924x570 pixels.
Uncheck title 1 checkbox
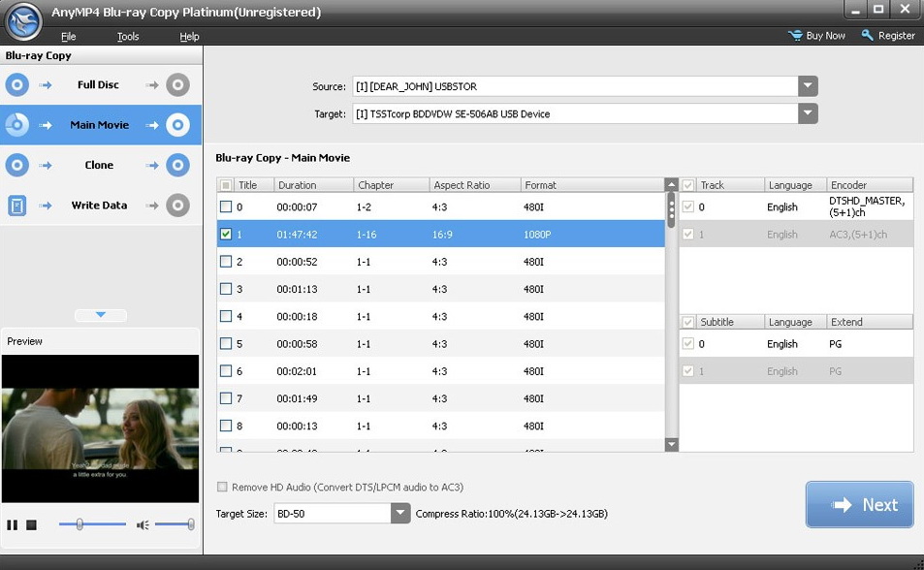pos(226,234)
